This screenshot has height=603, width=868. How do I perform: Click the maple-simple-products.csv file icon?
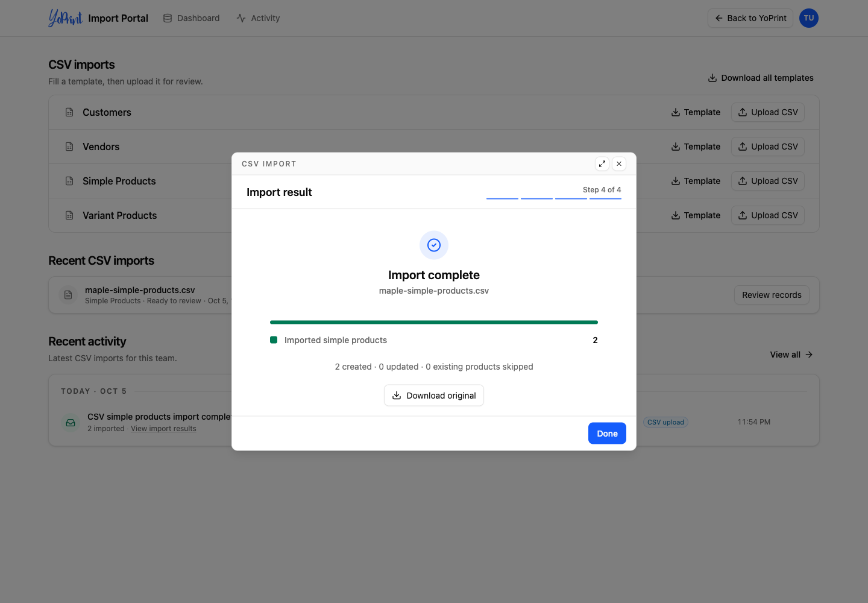[x=68, y=295]
